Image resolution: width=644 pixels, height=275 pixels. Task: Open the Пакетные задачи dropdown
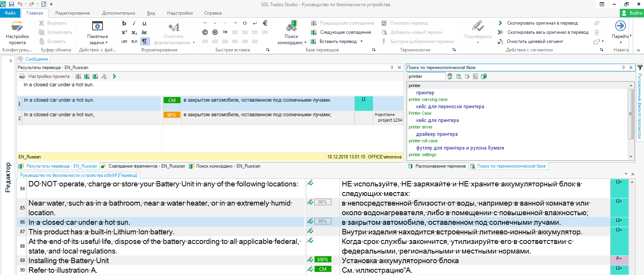(x=98, y=33)
